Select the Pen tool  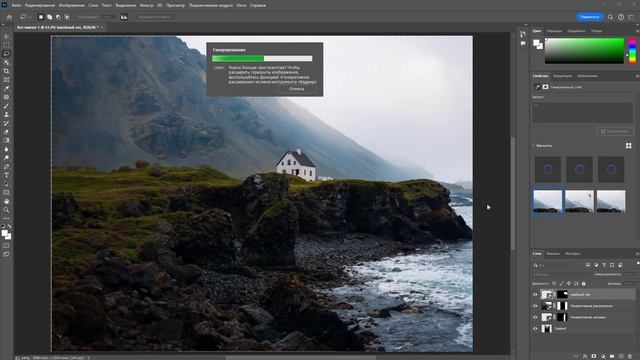[6, 167]
